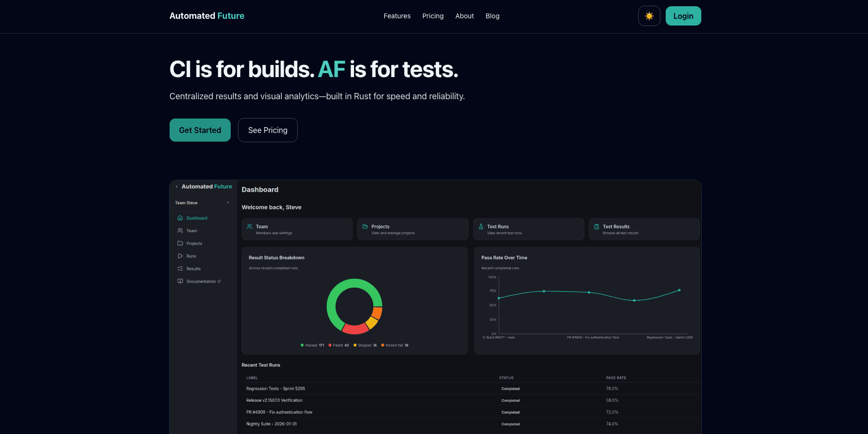Viewport: 868px width, 434px height.
Task: Select the Results checklist icon
Action: pos(180,268)
